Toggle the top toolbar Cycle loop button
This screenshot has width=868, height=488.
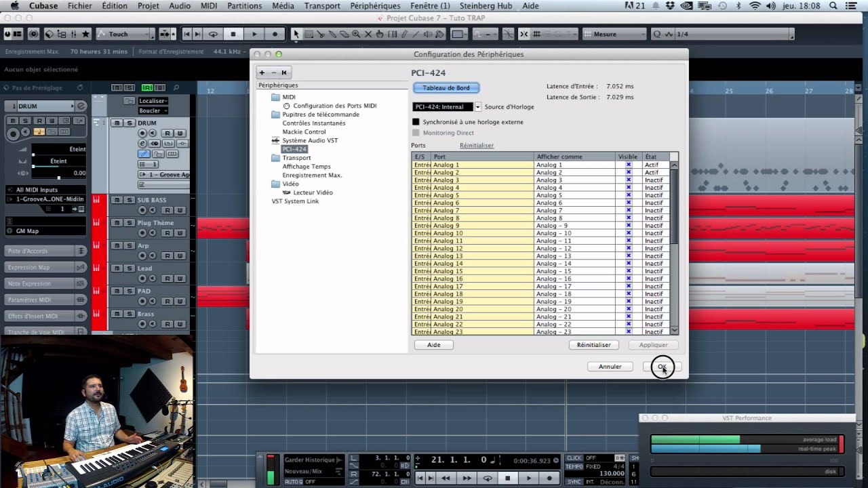(213, 34)
